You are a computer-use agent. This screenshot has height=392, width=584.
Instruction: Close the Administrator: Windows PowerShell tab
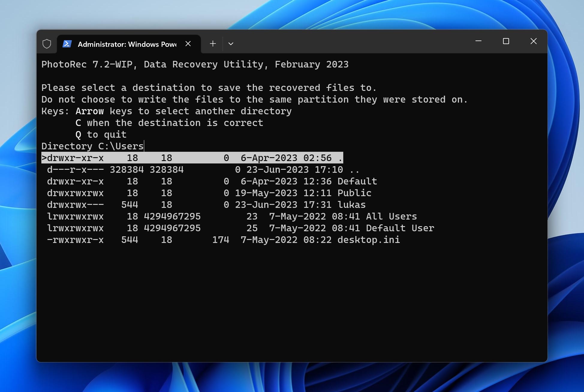point(188,44)
